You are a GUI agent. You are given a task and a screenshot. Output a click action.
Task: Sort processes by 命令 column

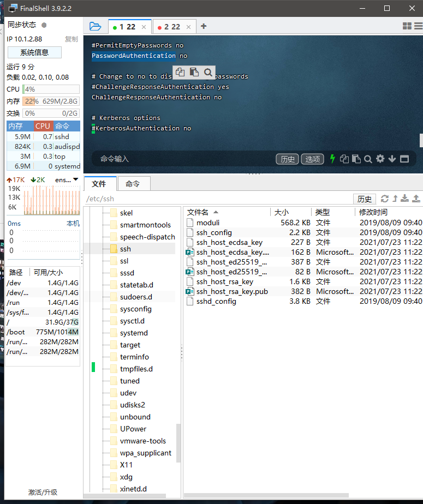pos(66,126)
